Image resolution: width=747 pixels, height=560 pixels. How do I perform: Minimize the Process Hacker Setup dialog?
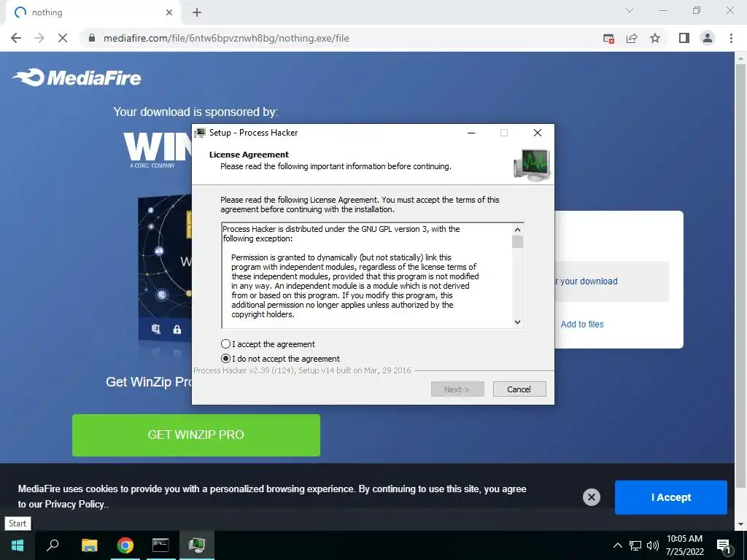471,133
